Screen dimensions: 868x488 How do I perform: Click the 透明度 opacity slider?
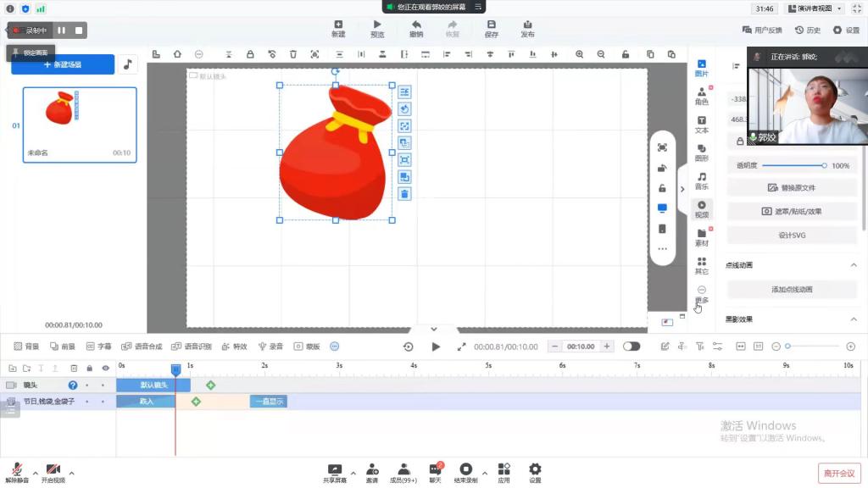coord(793,165)
